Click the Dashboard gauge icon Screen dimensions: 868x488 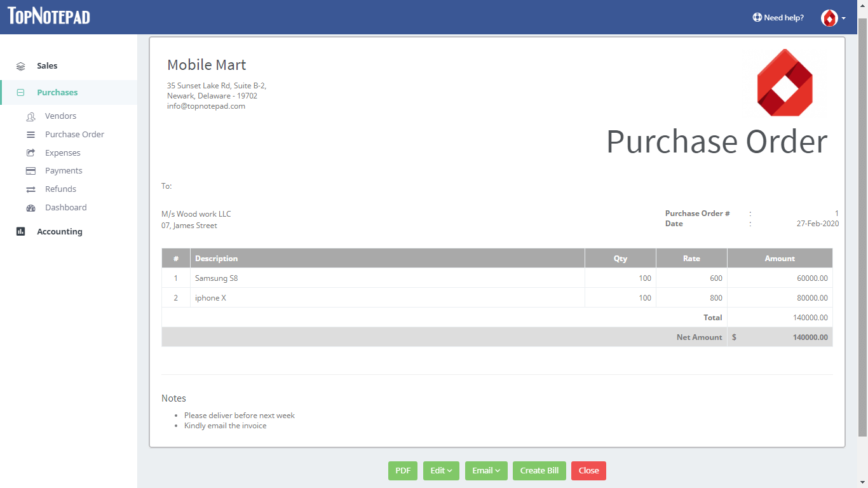coord(31,208)
